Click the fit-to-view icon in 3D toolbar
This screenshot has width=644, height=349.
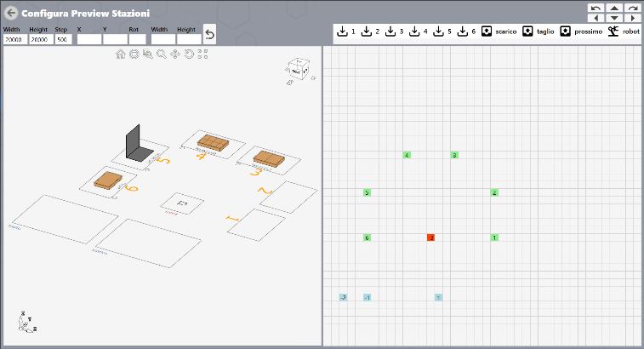(x=134, y=54)
